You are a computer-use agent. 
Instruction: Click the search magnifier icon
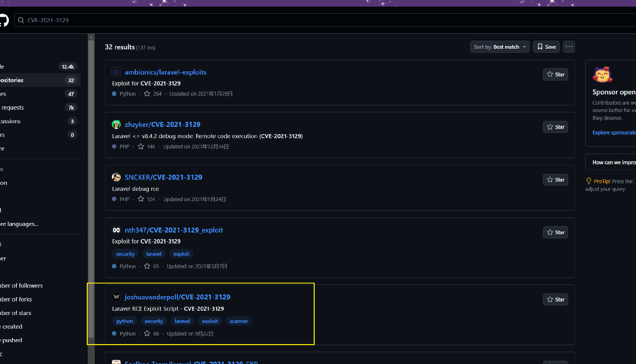point(21,20)
